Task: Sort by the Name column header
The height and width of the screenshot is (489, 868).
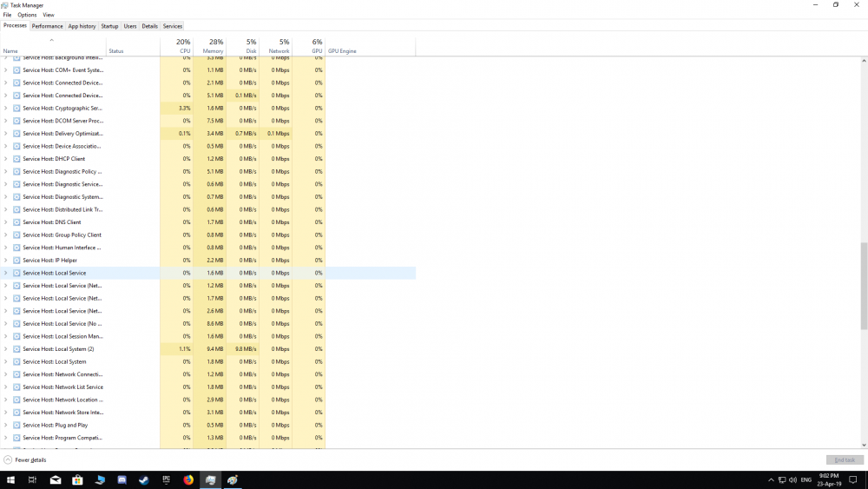Action: [53, 46]
